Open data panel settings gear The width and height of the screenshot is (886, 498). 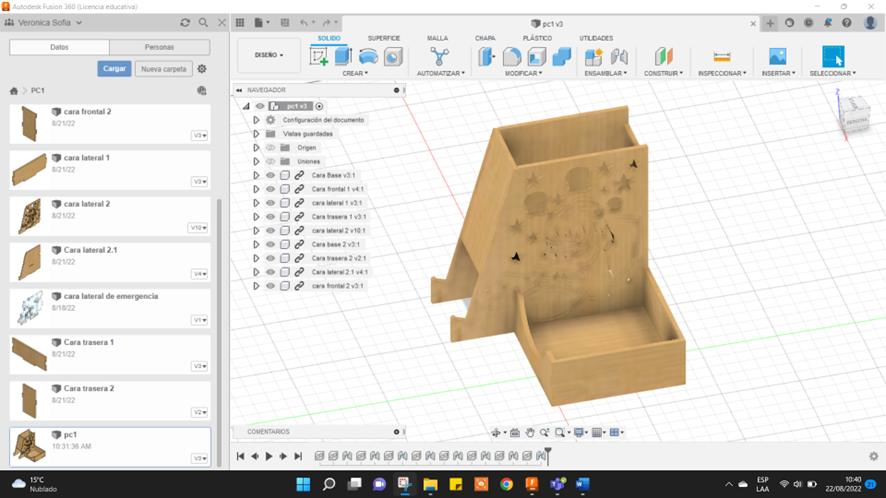click(202, 69)
